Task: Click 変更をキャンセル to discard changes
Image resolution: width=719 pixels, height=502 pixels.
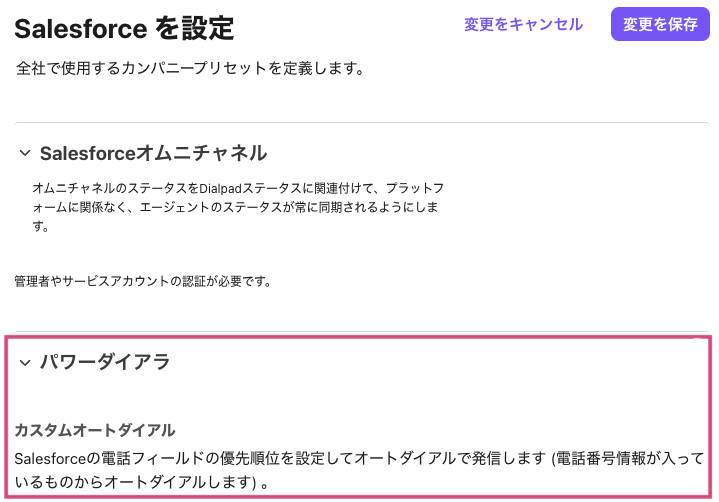Action: 523,24
